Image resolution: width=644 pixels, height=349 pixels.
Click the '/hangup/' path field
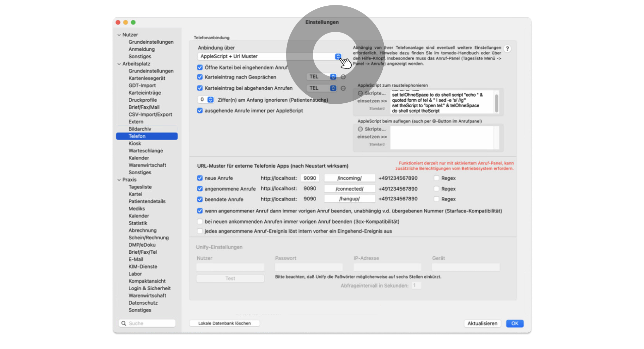(x=350, y=199)
